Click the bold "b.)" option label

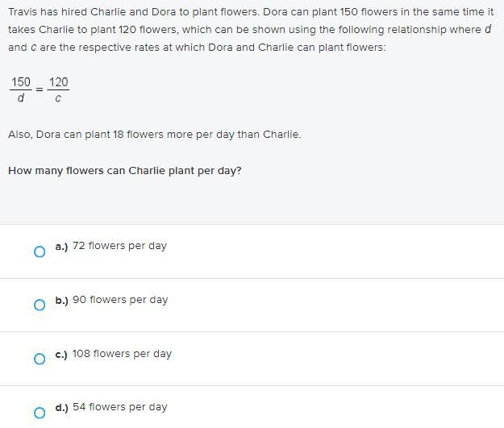(62, 300)
